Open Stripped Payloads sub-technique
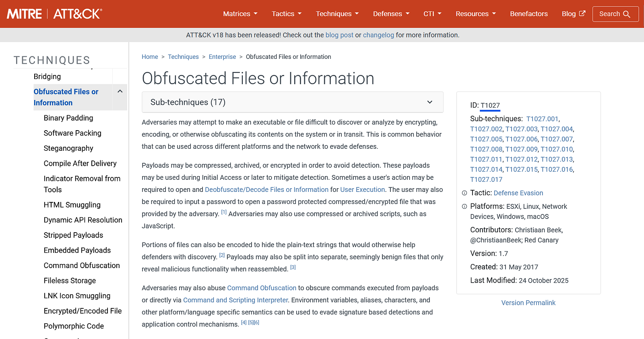Viewport: 644px width, 339px height. pos(73,235)
